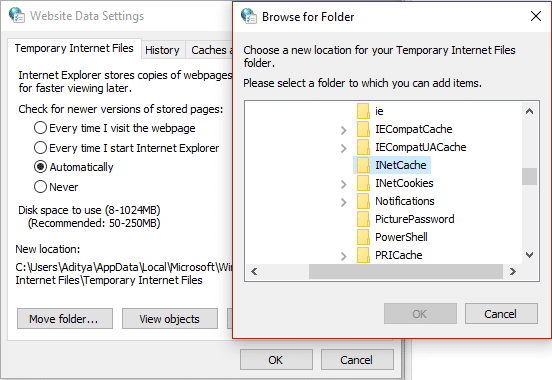This screenshot has width=552, height=380.
Task: Click the Move folder button
Action: point(65,319)
